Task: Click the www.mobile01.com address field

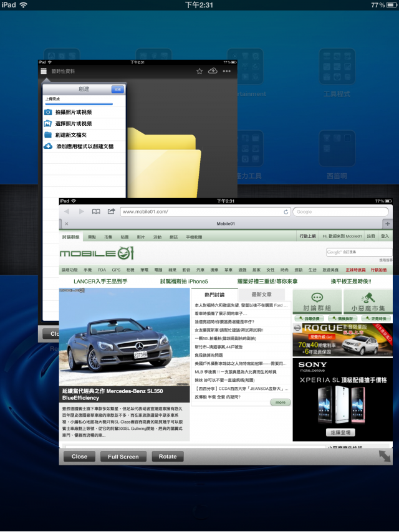Action: click(206, 212)
